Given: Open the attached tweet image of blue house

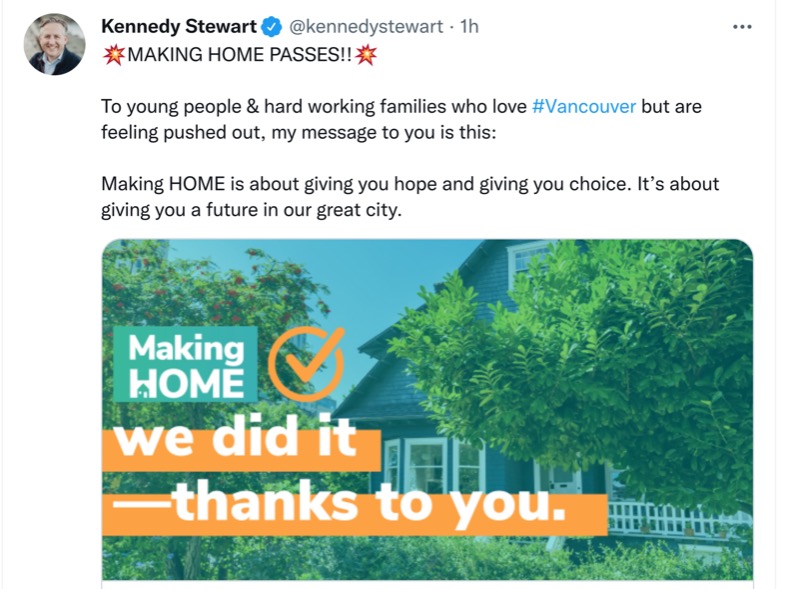Looking at the screenshot, I should pos(428,409).
